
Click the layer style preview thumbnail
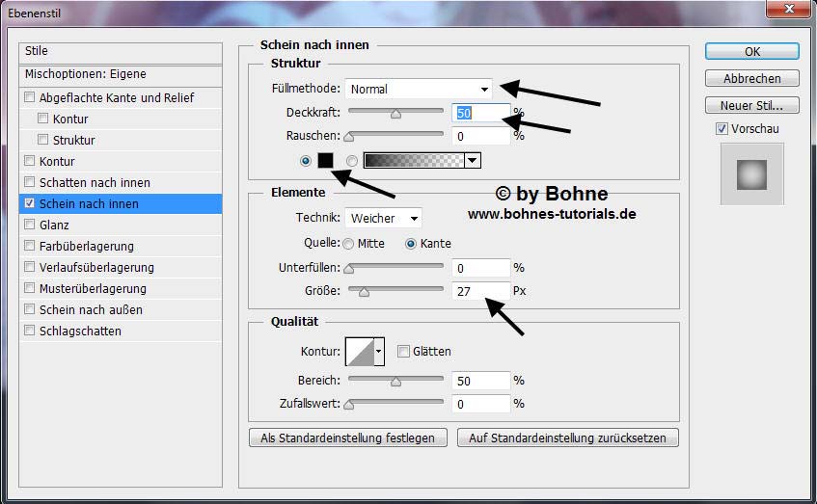751,174
